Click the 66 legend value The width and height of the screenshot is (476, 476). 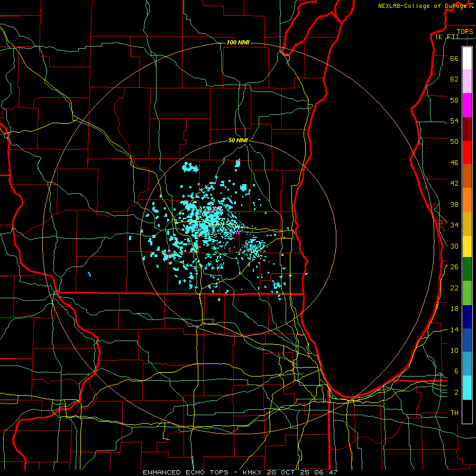pyautogui.click(x=454, y=58)
